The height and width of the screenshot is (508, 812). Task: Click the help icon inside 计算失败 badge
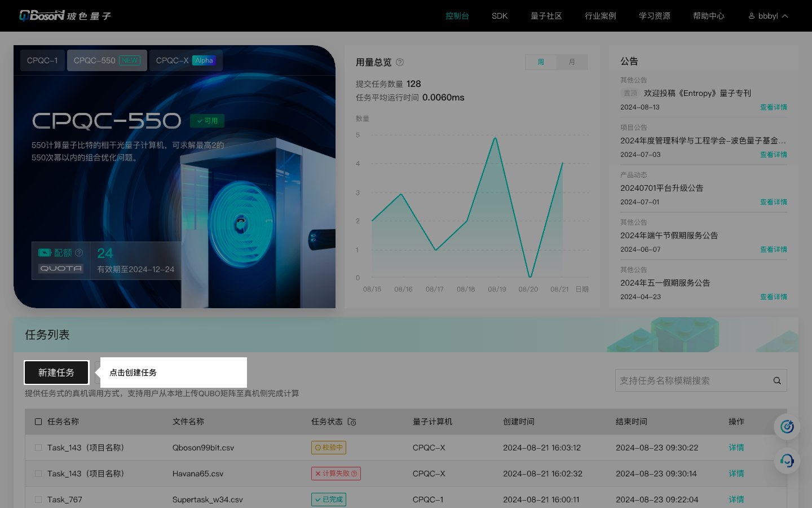pyautogui.click(x=354, y=474)
